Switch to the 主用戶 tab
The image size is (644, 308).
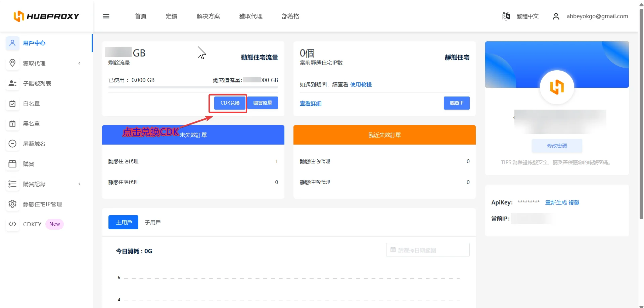pos(123,222)
